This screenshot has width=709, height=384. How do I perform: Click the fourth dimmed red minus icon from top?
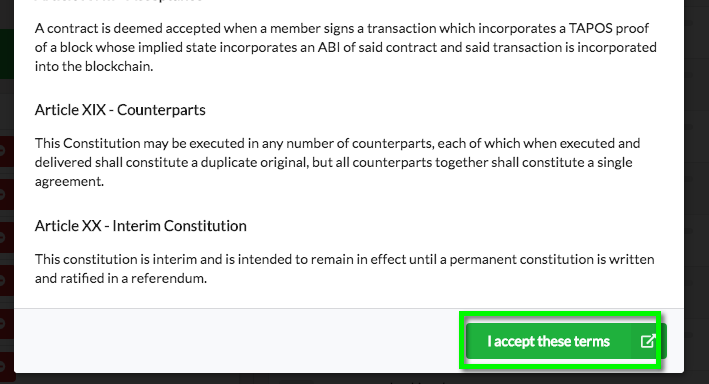coord(2,280)
